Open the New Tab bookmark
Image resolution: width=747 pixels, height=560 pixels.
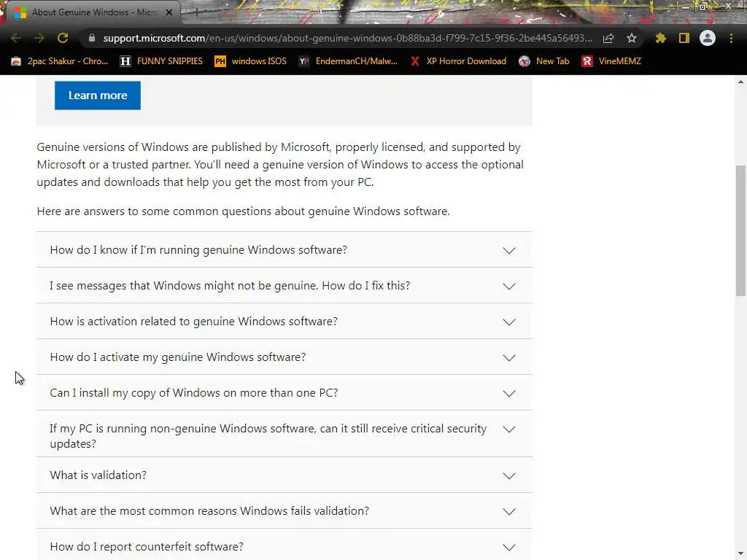tap(544, 61)
